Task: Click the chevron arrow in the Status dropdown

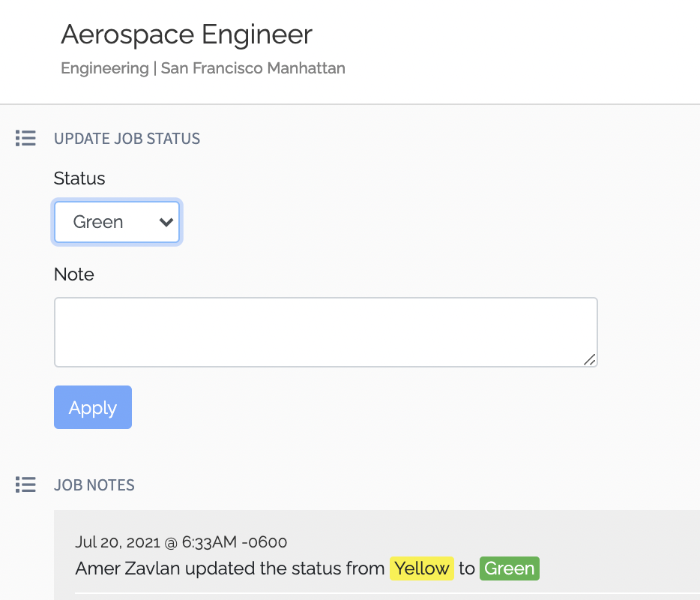Action: (166, 222)
